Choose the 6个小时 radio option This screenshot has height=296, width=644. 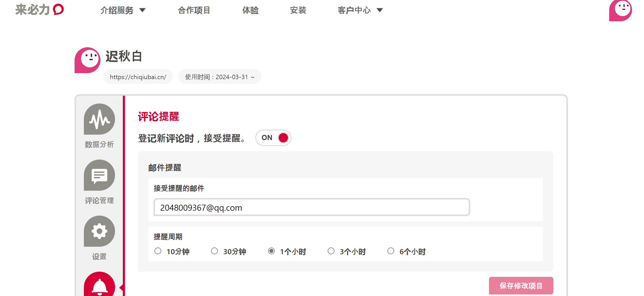tap(391, 251)
